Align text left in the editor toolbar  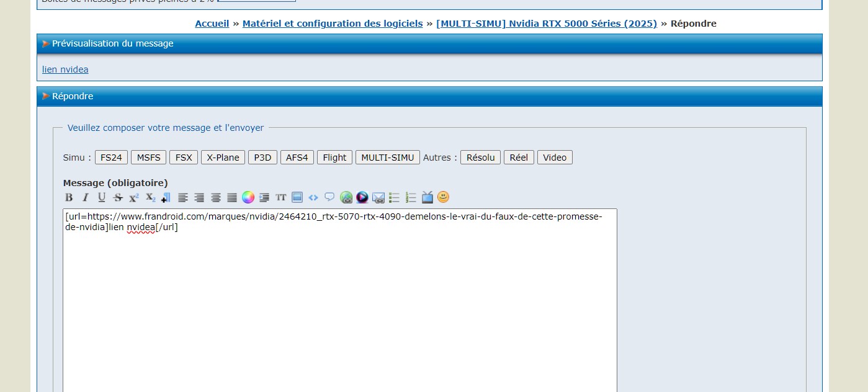(x=183, y=198)
